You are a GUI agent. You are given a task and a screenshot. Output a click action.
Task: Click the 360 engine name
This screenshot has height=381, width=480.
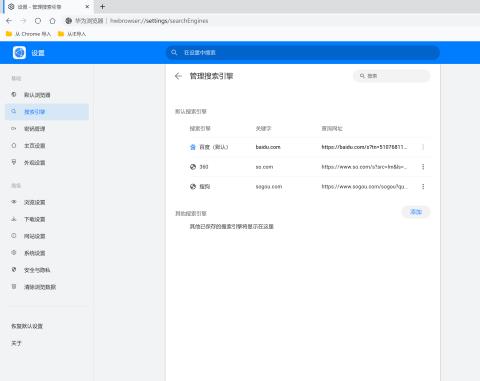(204, 167)
